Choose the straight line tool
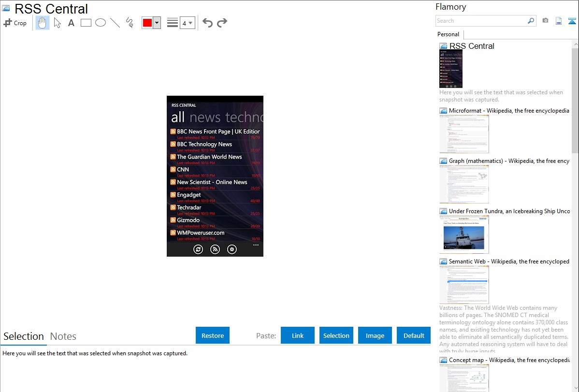 (x=115, y=23)
